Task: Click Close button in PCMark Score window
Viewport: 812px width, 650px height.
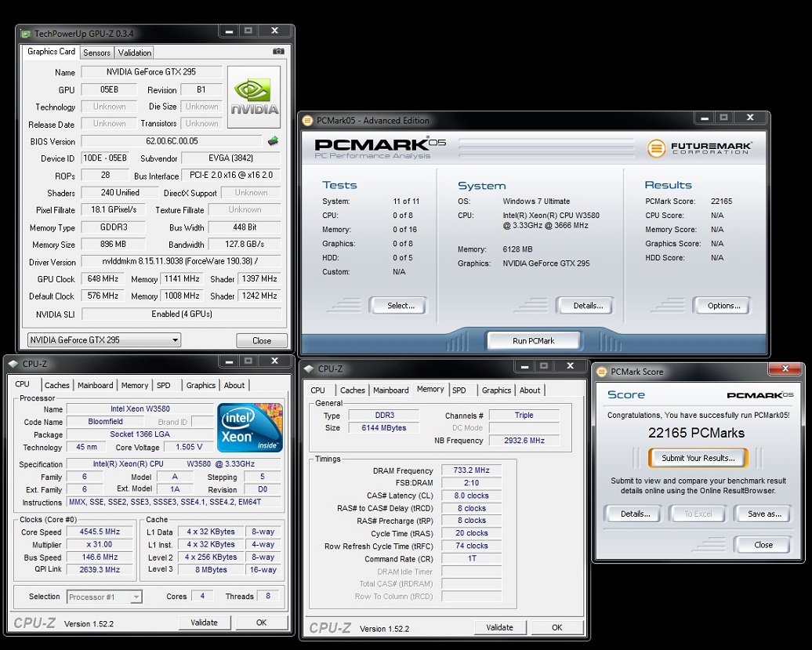Action: click(763, 545)
